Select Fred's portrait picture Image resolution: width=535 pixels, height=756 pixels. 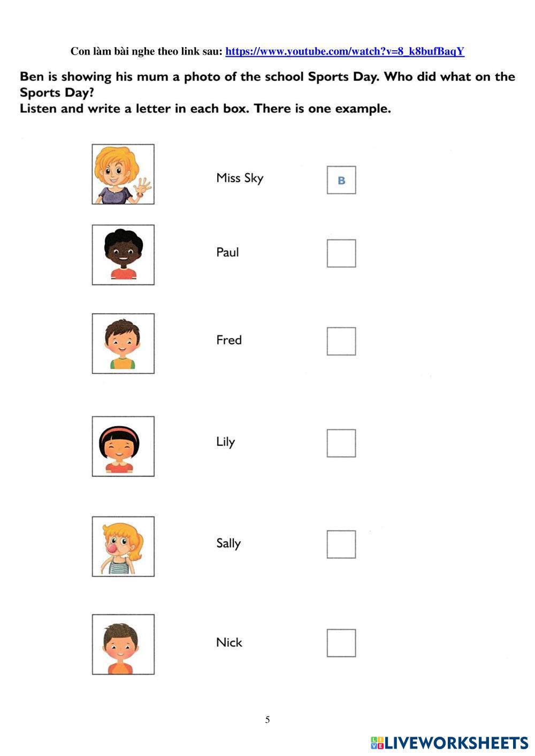[x=123, y=343]
